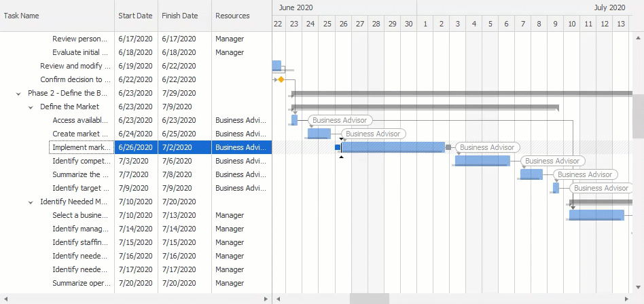Click the chart horizontal scroll left arrow
Screen dimensions: 644x304
pos(278,299)
